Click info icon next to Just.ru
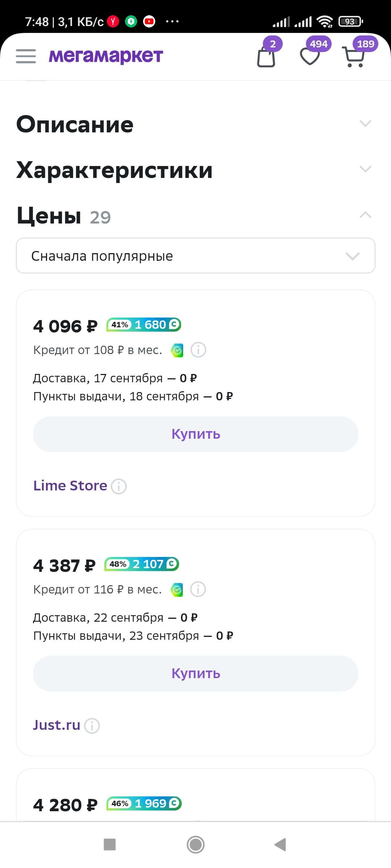 (92, 726)
